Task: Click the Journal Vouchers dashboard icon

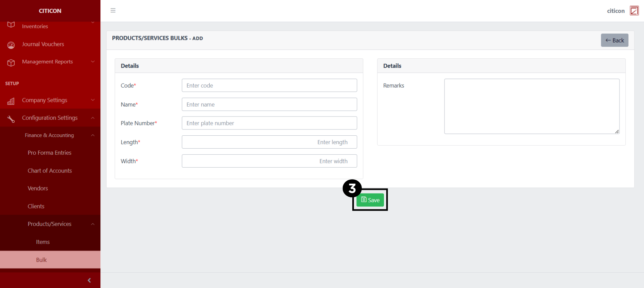Action: click(11, 45)
